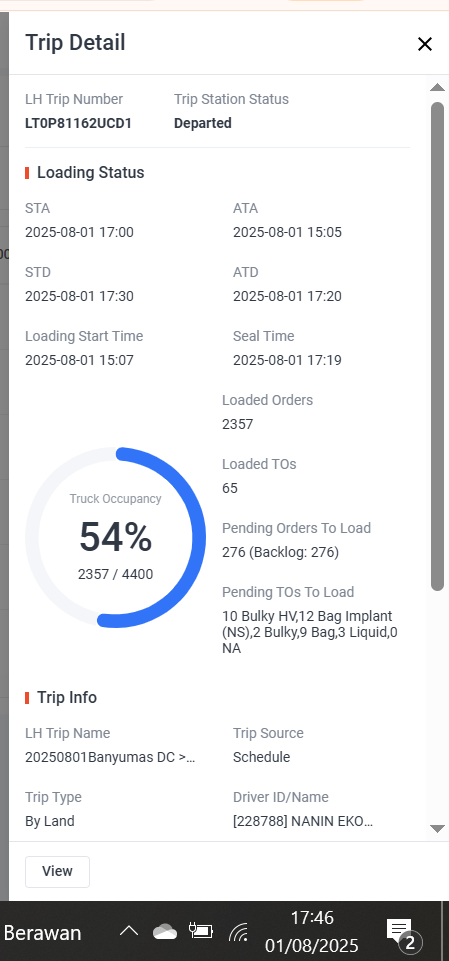Viewport: 449px width, 961px height.
Task: Show hidden system tray icons
Action: [x=129, y=932]
